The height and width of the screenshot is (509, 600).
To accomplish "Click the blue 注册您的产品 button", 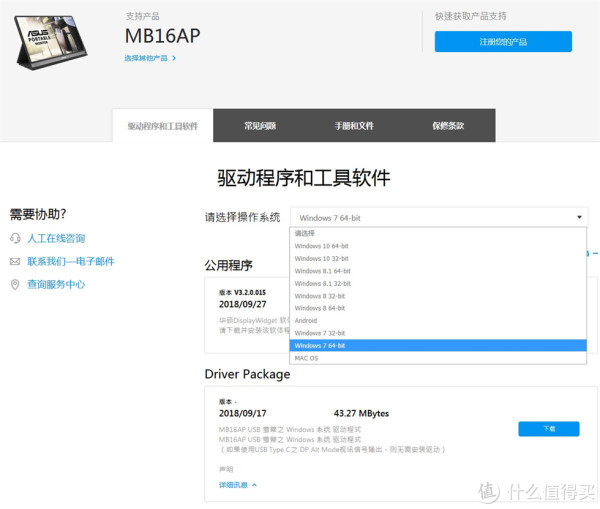I will (503, 41).
